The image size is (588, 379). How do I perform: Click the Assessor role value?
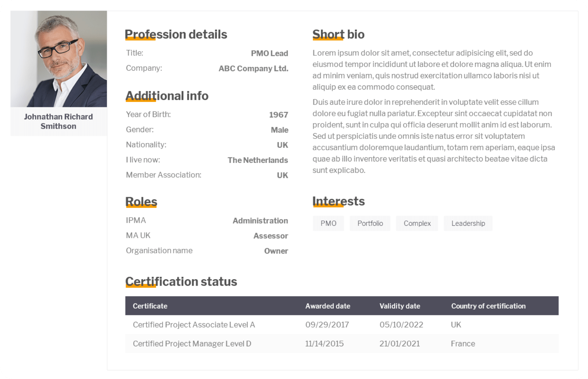(270, 236)
